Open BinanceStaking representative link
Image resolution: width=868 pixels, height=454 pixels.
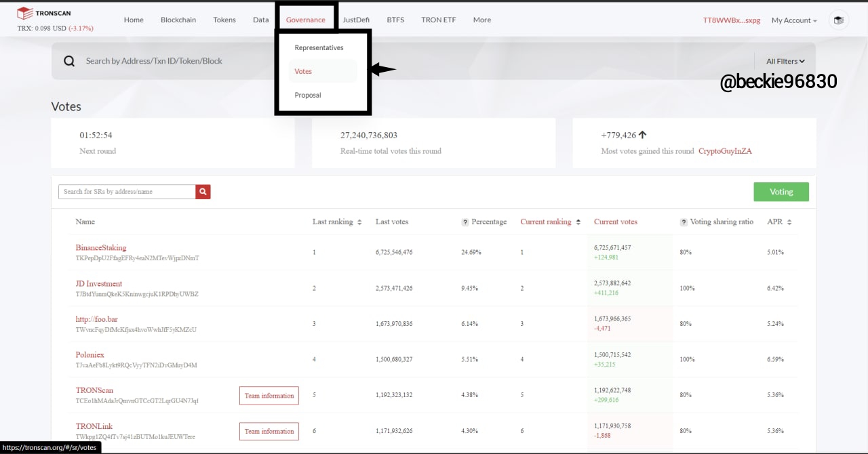click(x=101, y=248)
